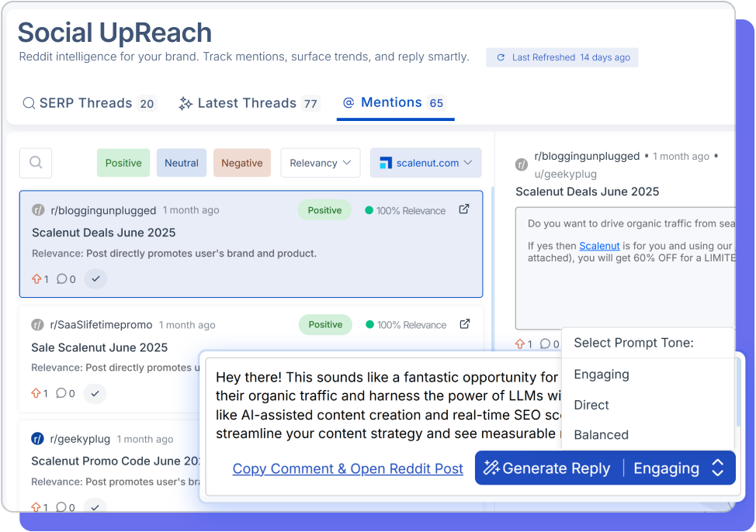756x532 pixels.
Task: Select the Sale Scalenut June 2025 thread title
Action: click(99, 347)
